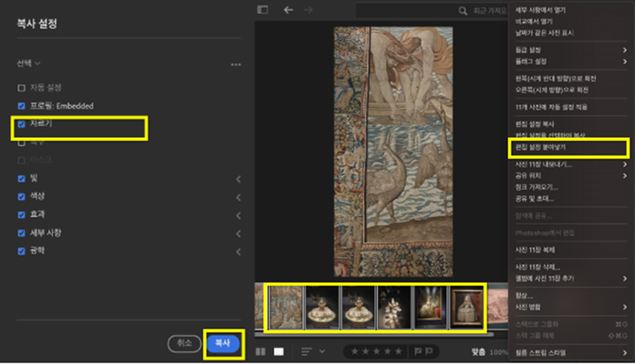The width and height of the screenshot is (635, 364).
Task: Set a one-star rating
Action: coord(355,351)
